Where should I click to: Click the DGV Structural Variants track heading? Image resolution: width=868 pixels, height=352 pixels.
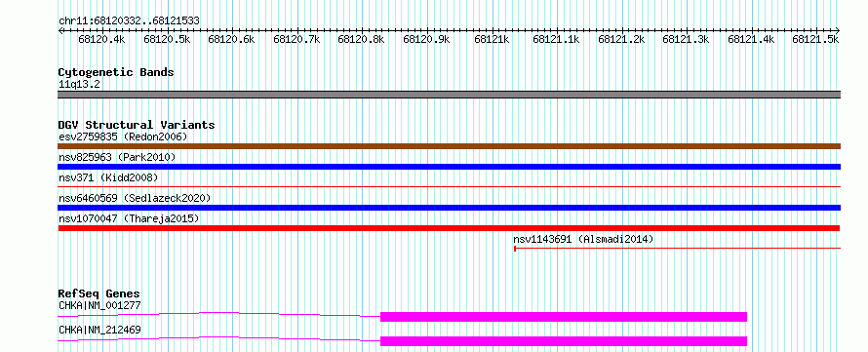[x=137, y=125]
